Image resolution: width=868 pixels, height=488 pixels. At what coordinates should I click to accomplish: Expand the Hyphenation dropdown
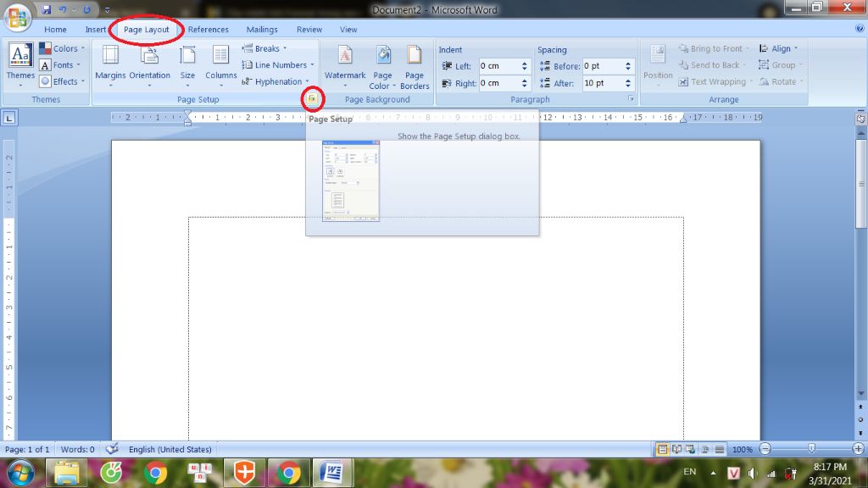(x=275, y=81)
